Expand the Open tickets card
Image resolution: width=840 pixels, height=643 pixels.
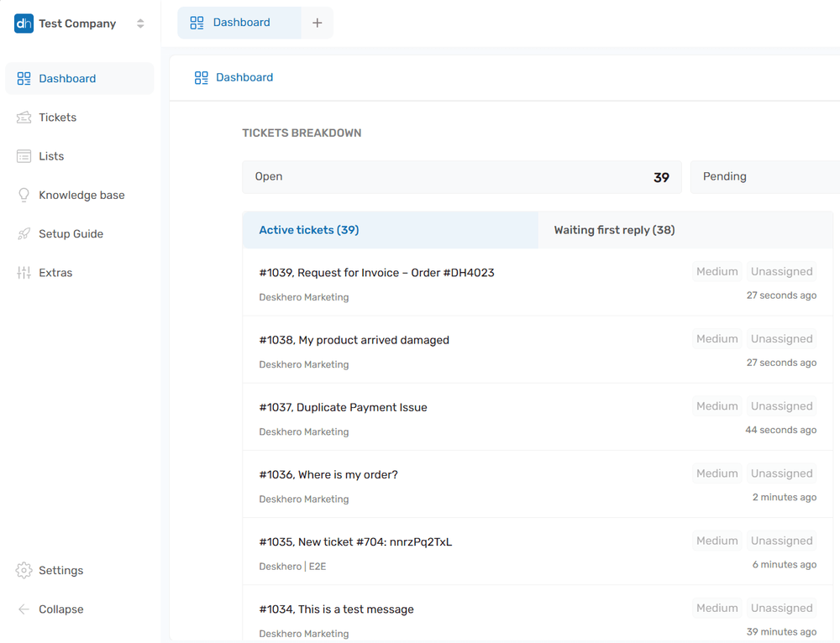462,177
